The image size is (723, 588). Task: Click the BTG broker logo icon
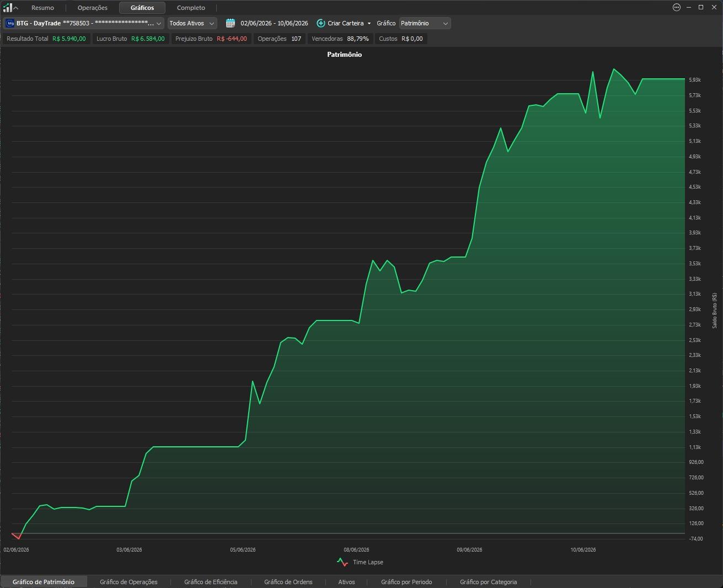coord(10,23)
